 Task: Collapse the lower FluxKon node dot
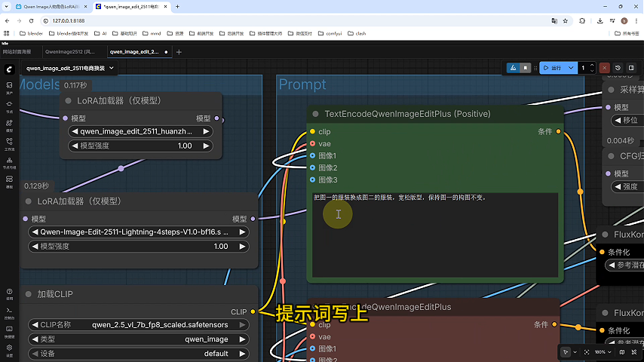tap(605, 313)
